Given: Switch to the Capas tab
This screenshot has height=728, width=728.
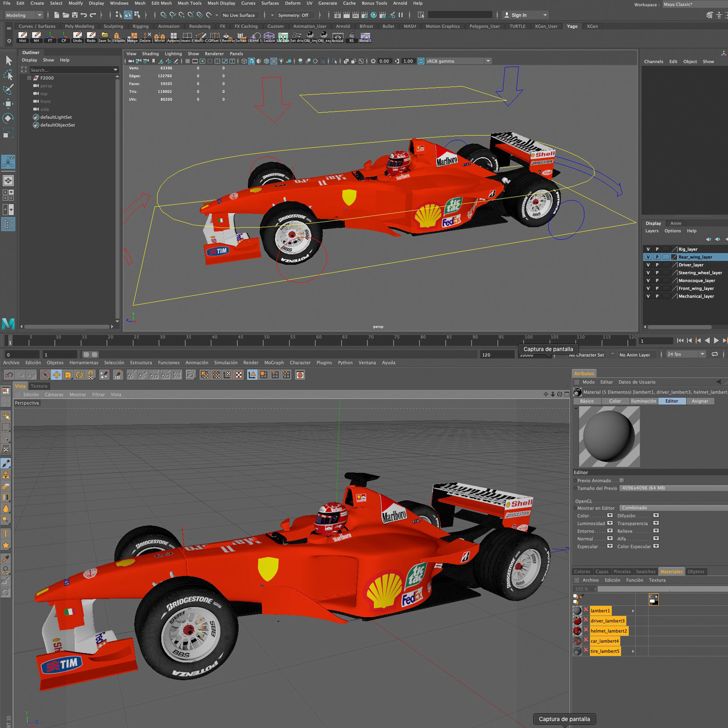Looking at the screenshot, I should [x=602, y=572].
